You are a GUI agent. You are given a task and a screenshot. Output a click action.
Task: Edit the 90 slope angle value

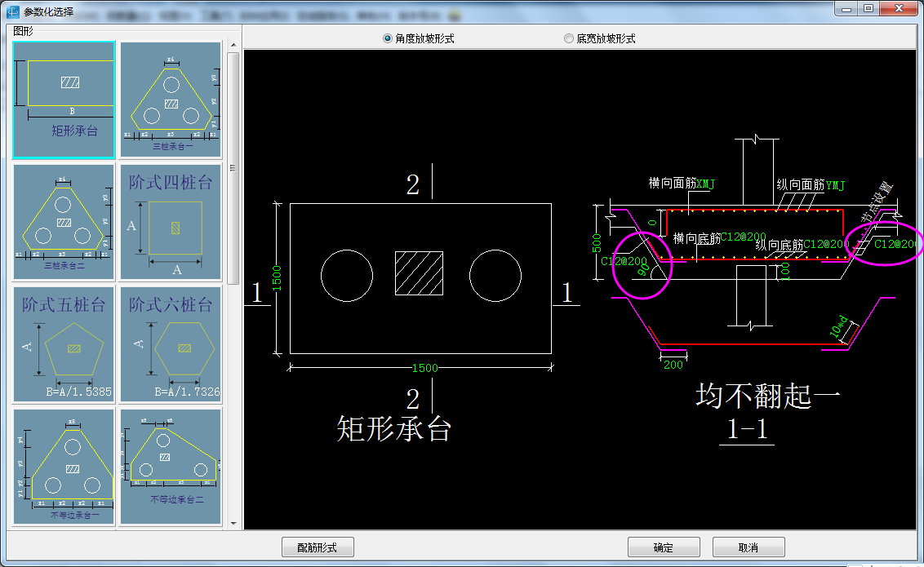(643, 270)
